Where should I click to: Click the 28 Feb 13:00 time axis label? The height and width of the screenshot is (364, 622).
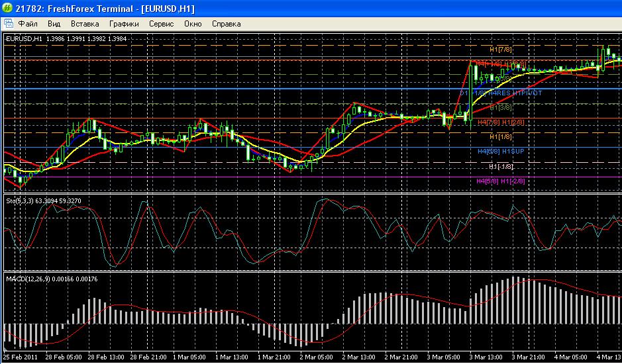(106, 357)
